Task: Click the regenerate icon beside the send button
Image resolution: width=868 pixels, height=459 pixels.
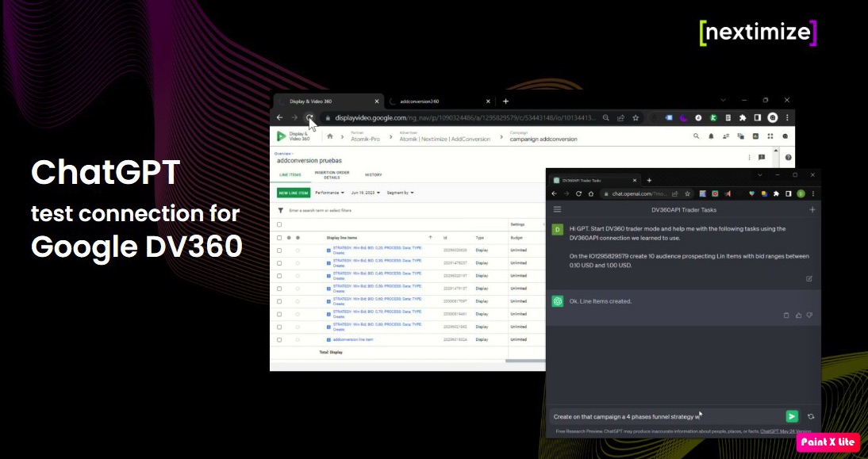Action: [x=811, y=416]
